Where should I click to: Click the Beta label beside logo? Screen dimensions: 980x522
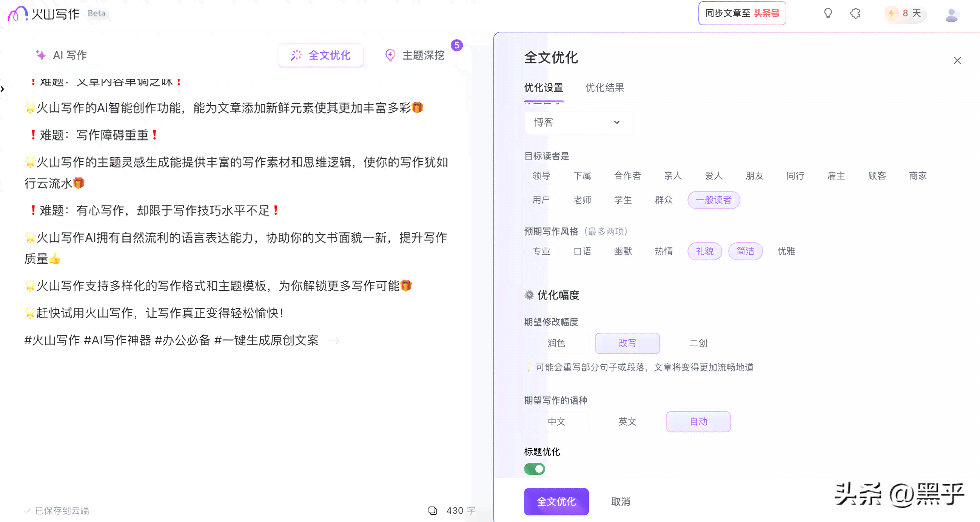tap(97, 13)
